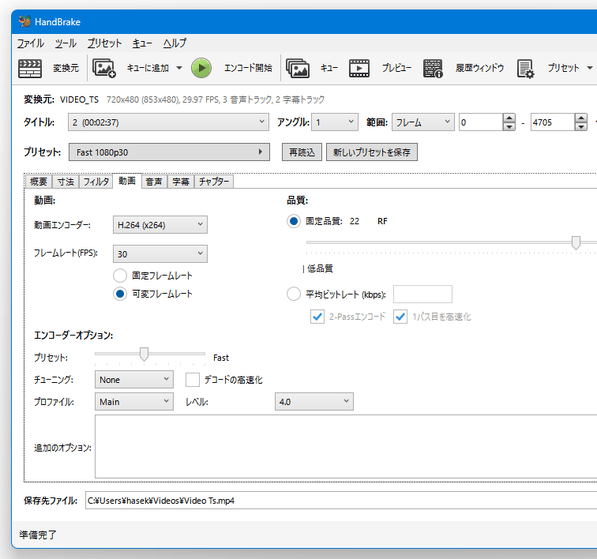597x559 pixels.
Task: Click the range end frame field showing 4705
Action: coord(552,122)
